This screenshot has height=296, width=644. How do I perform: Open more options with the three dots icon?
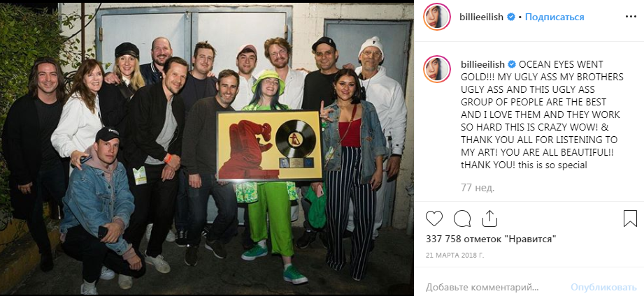(x=631, y=17)
